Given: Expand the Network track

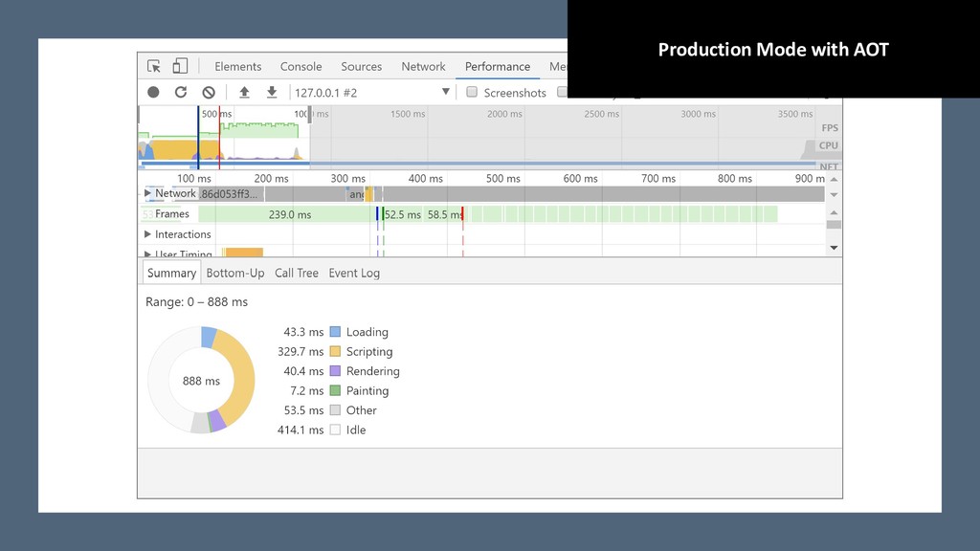Looking at the screenshot, I should [147, 193].
